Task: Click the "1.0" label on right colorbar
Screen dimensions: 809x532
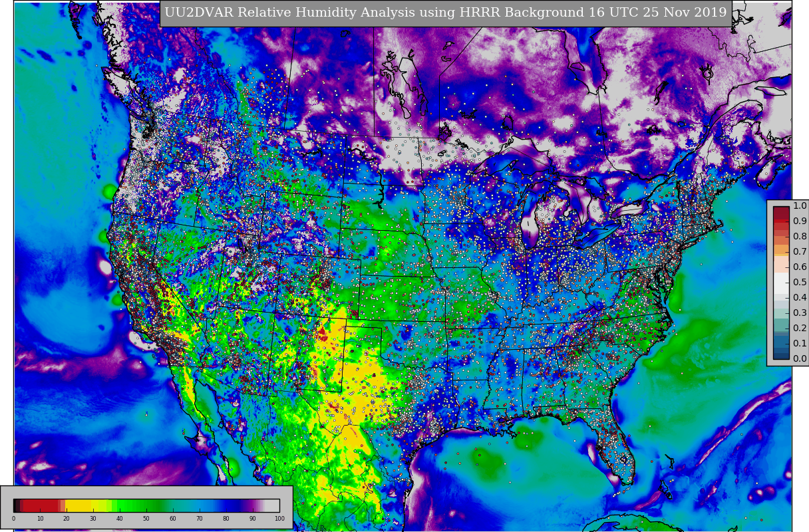Action: (x=800, y=205)
